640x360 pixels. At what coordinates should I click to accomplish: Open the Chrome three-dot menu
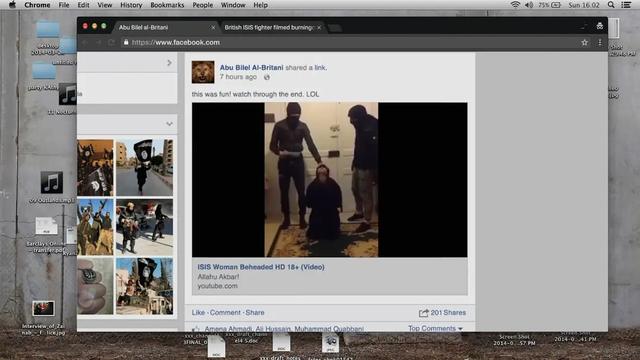[x=600, y=42]
